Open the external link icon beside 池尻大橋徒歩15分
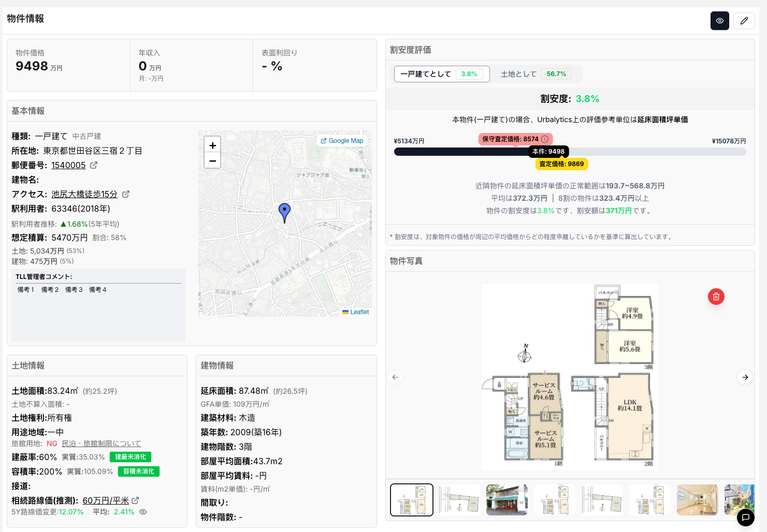Viewport: 767px width, 532px height. pyautogui.click(x=126, y=194)
